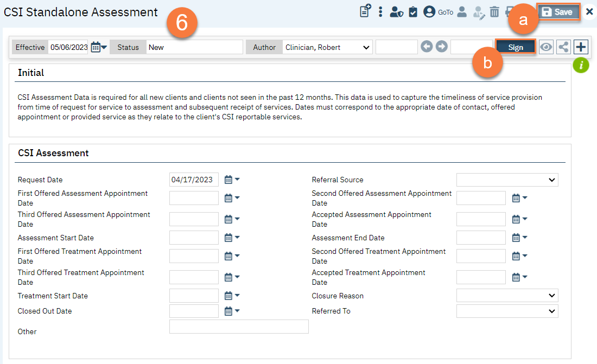The height and width of the screenshot is (364, 597).
Task: Select the clipboard check icon
Action: [x=413, y=11]
